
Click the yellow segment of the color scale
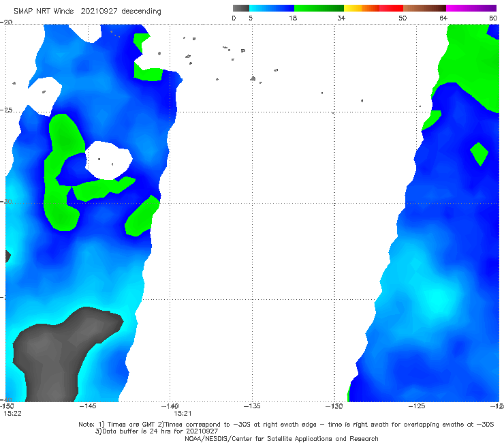coord(353,8)
